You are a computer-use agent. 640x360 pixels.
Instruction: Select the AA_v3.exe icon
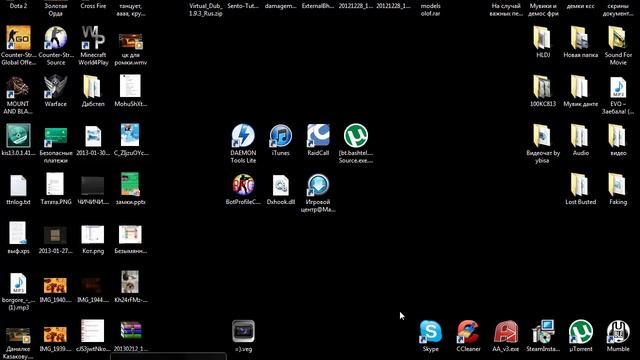(506, 332)
